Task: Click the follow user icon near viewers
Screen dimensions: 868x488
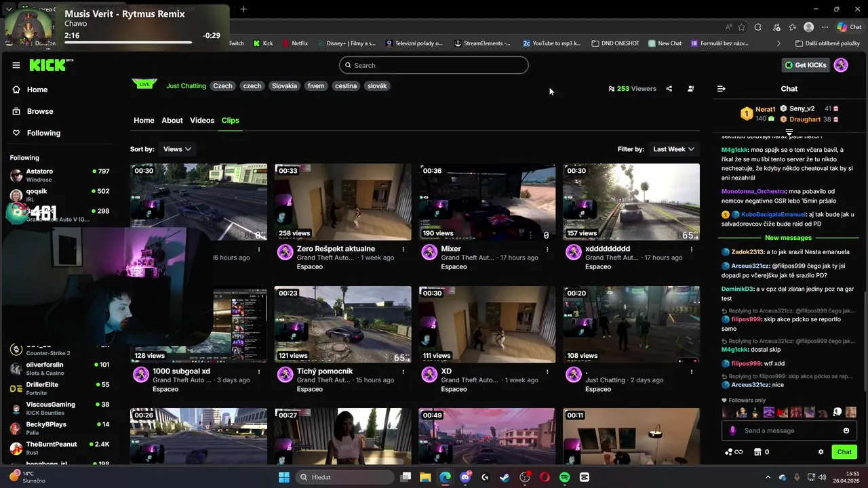Action: (690, 89)
